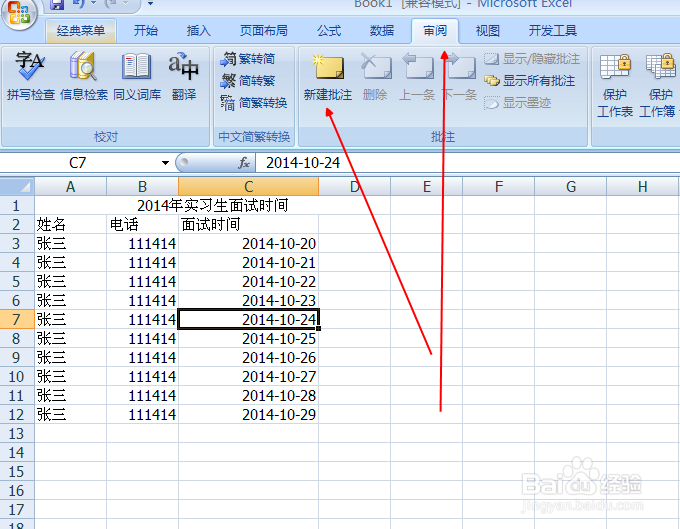Convert text with 简转繁
Viewport: 680px width, 529px height.
248,81
